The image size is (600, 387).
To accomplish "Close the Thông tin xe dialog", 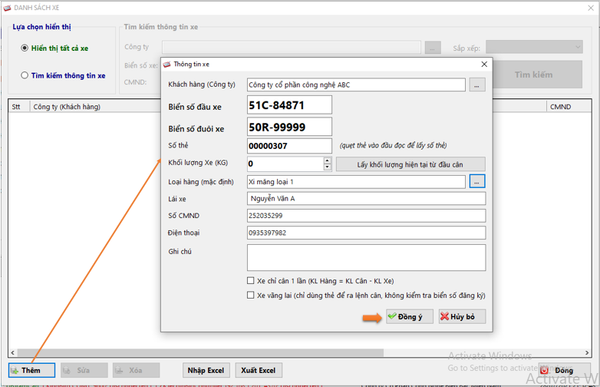I will pos(484,64).
